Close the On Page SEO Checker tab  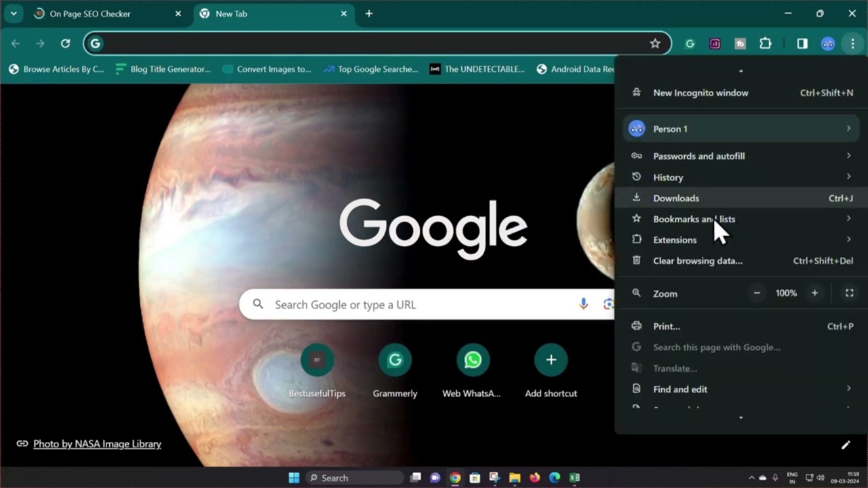178,14
